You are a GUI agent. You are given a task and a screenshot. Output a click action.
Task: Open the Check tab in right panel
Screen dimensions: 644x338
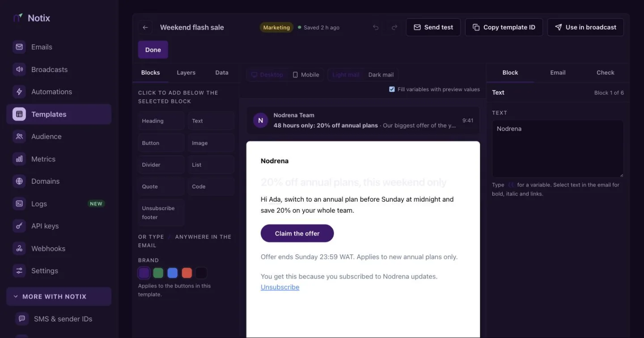point(606,72)
